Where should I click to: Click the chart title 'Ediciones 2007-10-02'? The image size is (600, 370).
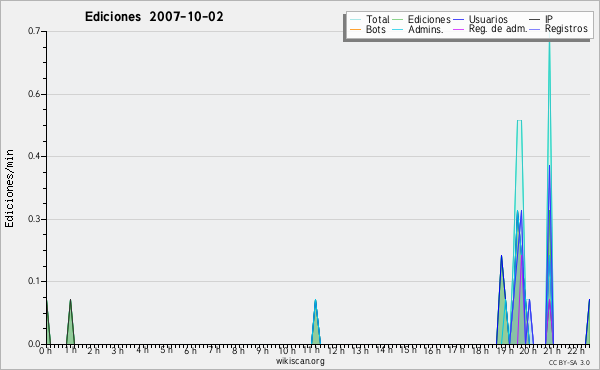click(x=154, y=17)
